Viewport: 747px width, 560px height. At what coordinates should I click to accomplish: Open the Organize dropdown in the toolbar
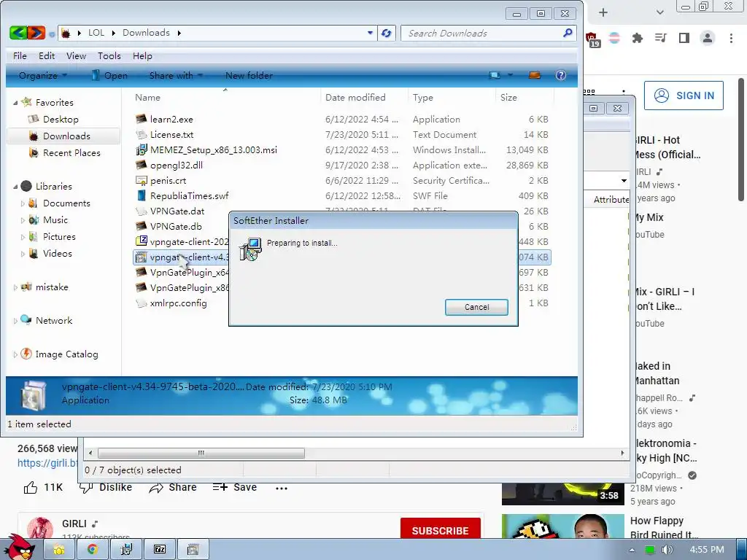point(43,75)
